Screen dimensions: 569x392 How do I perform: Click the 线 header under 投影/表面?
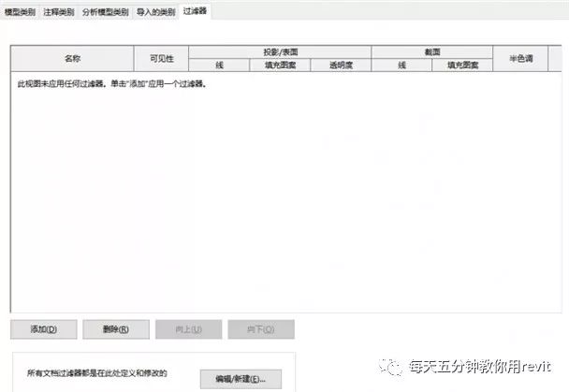point(219,65)
